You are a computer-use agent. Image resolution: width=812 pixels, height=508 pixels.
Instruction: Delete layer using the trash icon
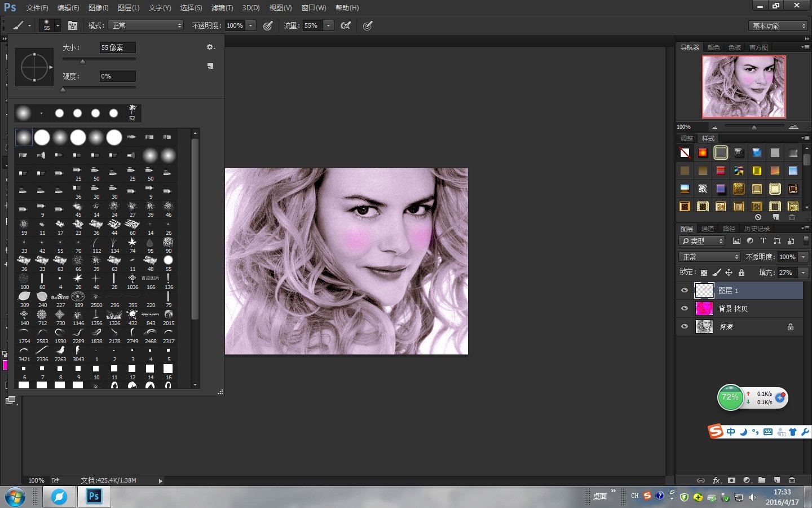pos(792,480)
